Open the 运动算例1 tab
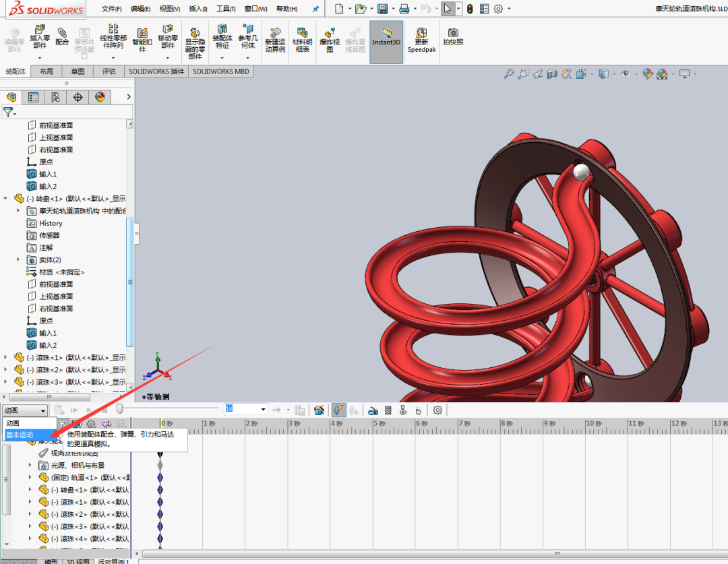728x564 pixels. coord(113,561)
